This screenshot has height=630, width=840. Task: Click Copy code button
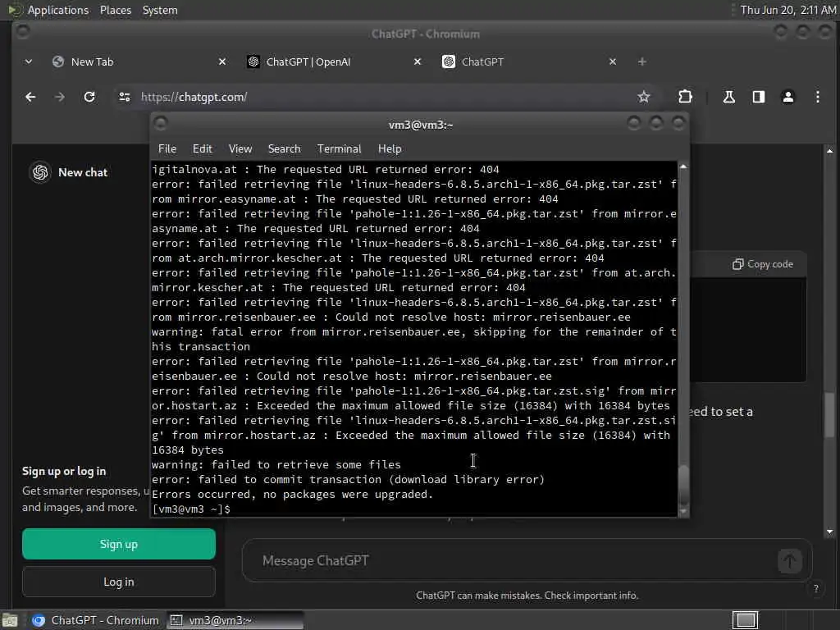tap(763, 264)
